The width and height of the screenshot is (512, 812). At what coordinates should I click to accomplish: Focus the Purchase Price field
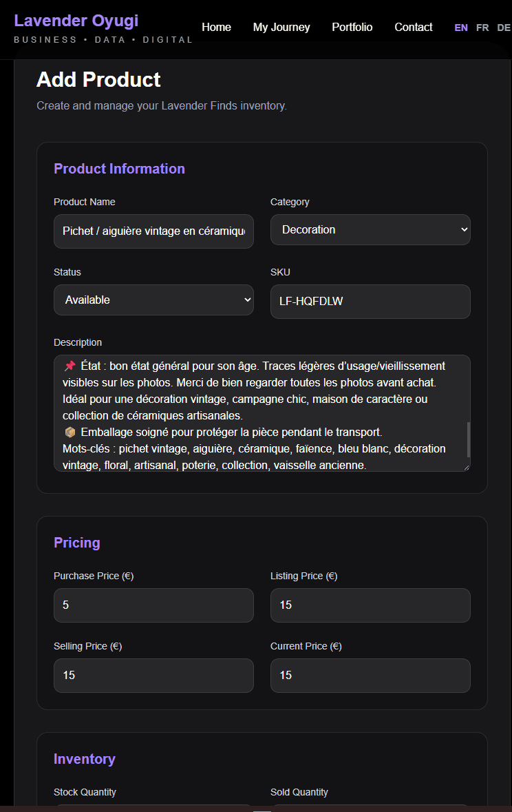click(x=153, y=605)
